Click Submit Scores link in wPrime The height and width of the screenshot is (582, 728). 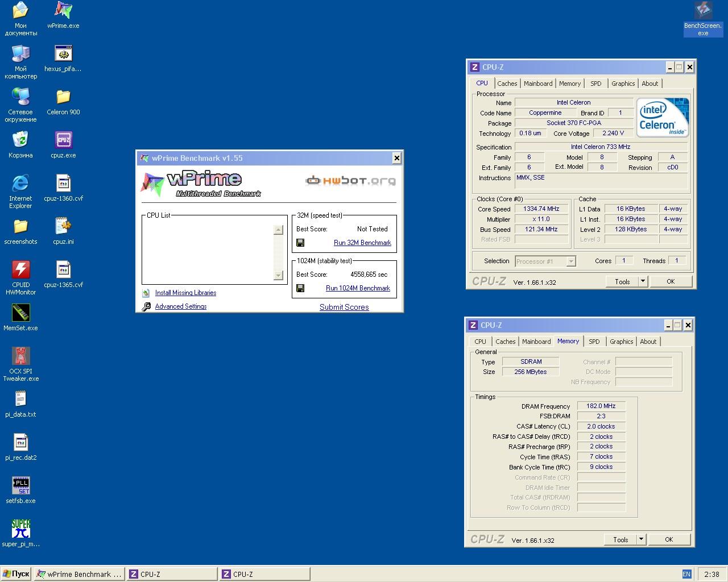coord(344,307)
